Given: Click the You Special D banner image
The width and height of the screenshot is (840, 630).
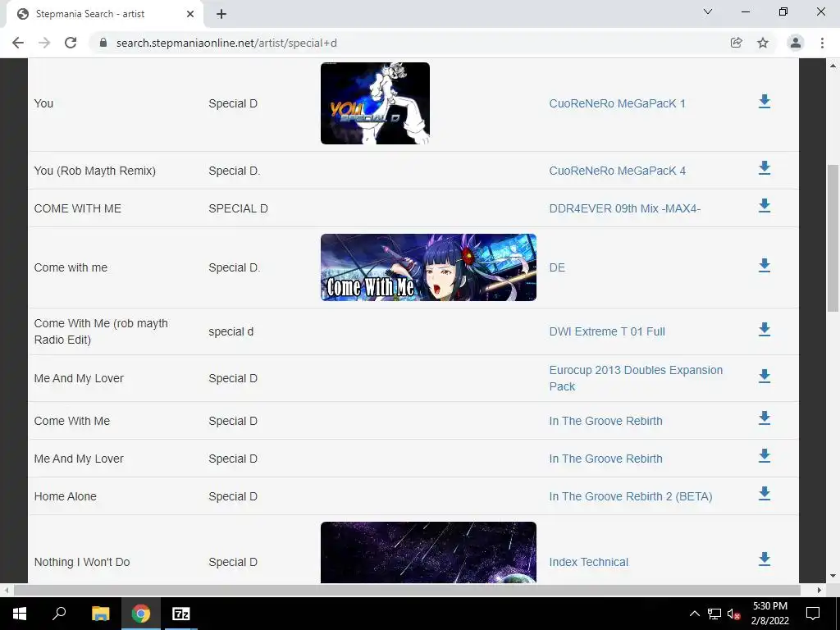Looking at the screenshot, I should point(375,103).
